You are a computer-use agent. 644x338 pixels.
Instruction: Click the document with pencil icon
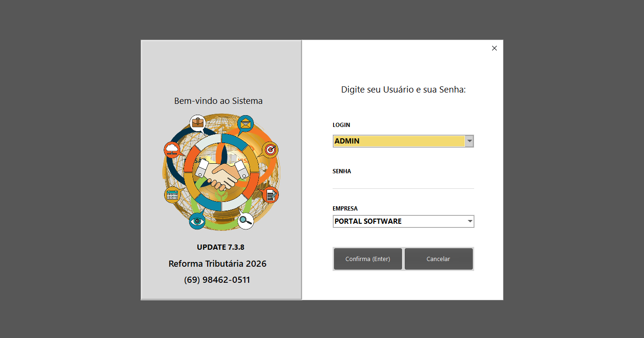[x=270, y=194]
